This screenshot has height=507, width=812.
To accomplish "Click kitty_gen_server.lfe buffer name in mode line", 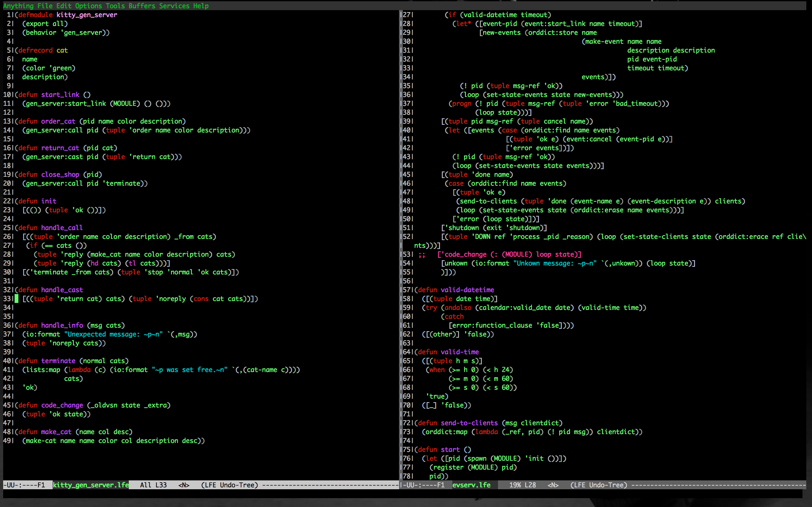I will pos(91,485).
